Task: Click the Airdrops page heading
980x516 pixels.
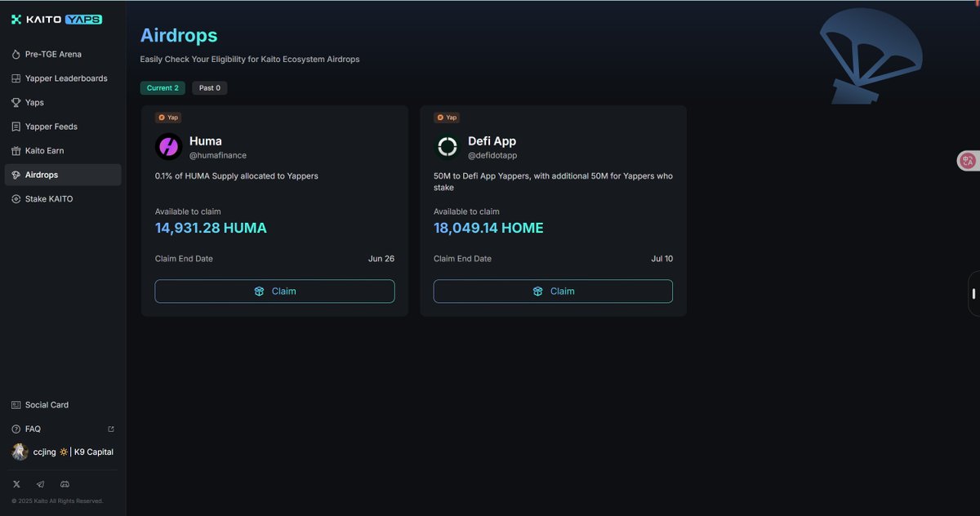Action: [x=179, y=36]
